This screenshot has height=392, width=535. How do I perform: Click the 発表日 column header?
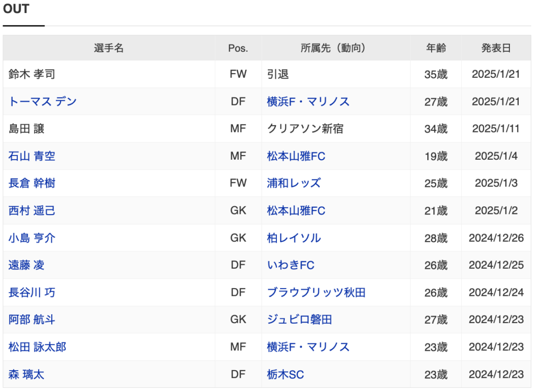pos(496,48)
